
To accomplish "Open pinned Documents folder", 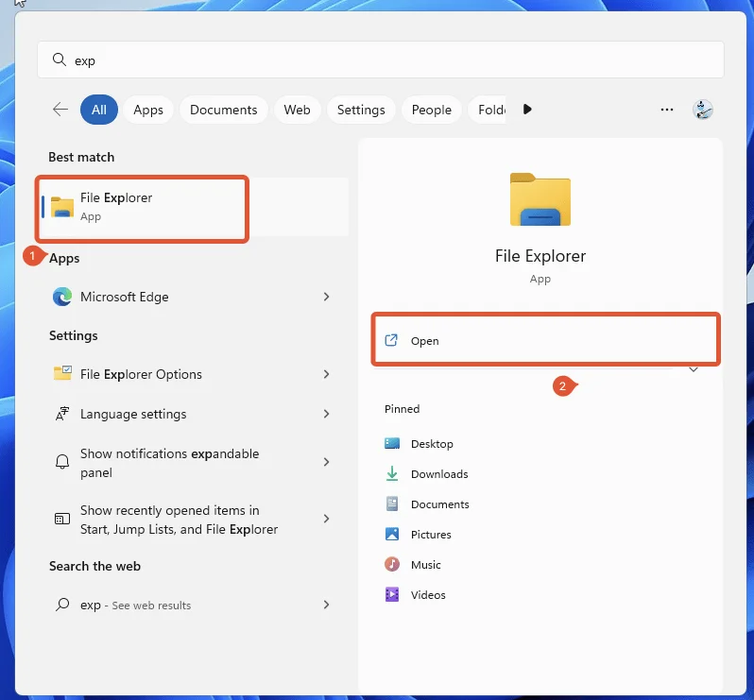I will (x=426, y=504).
